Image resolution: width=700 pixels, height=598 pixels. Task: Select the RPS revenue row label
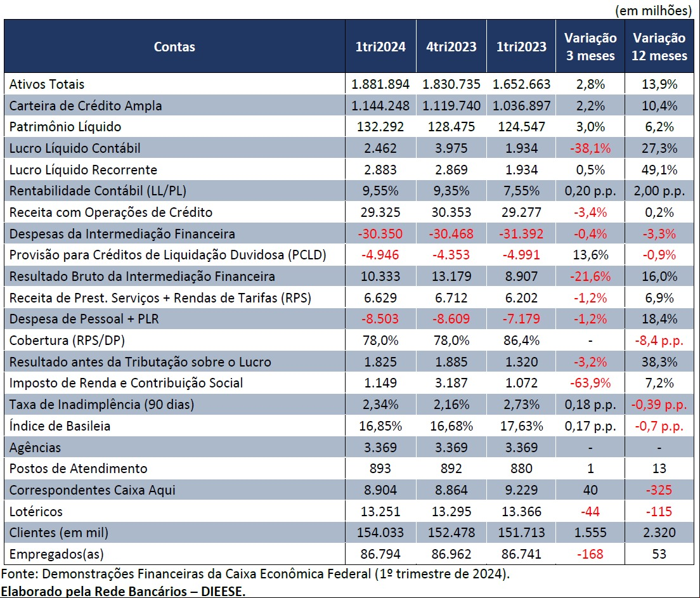click(160, 297)
